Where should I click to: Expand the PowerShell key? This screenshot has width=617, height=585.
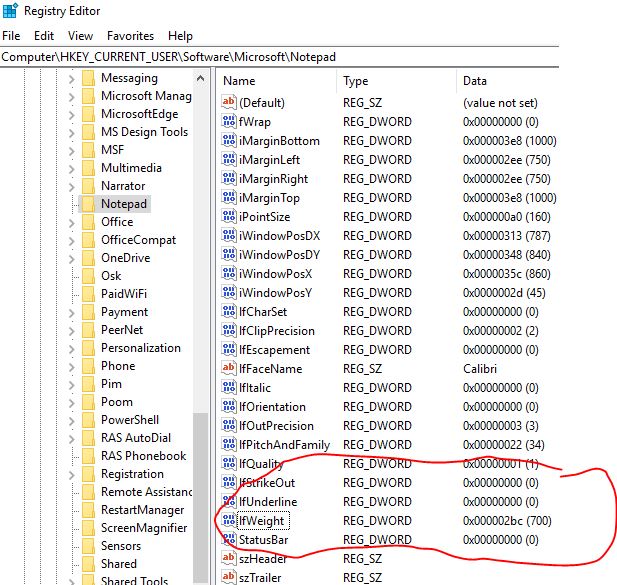(x=71, y=421)
